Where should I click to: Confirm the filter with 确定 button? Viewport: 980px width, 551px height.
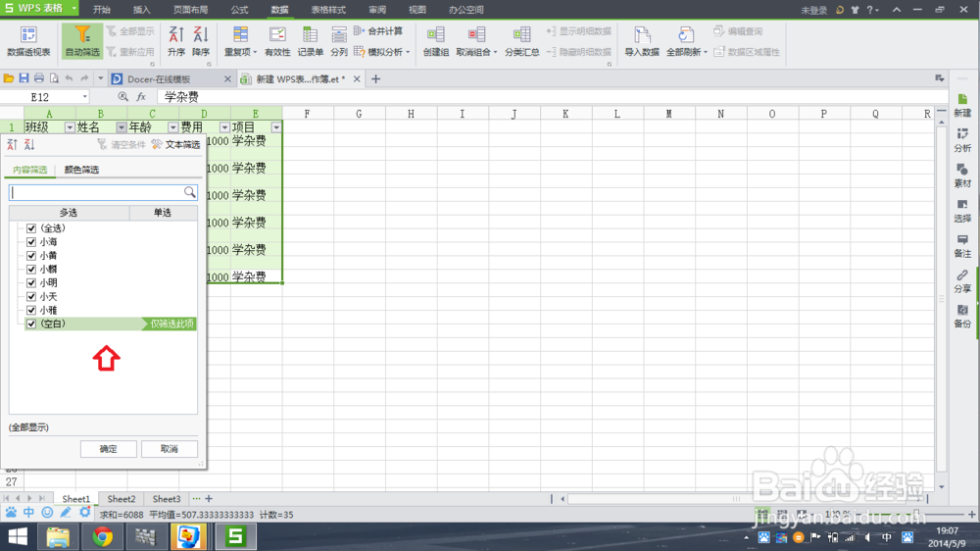coord(108,449)
